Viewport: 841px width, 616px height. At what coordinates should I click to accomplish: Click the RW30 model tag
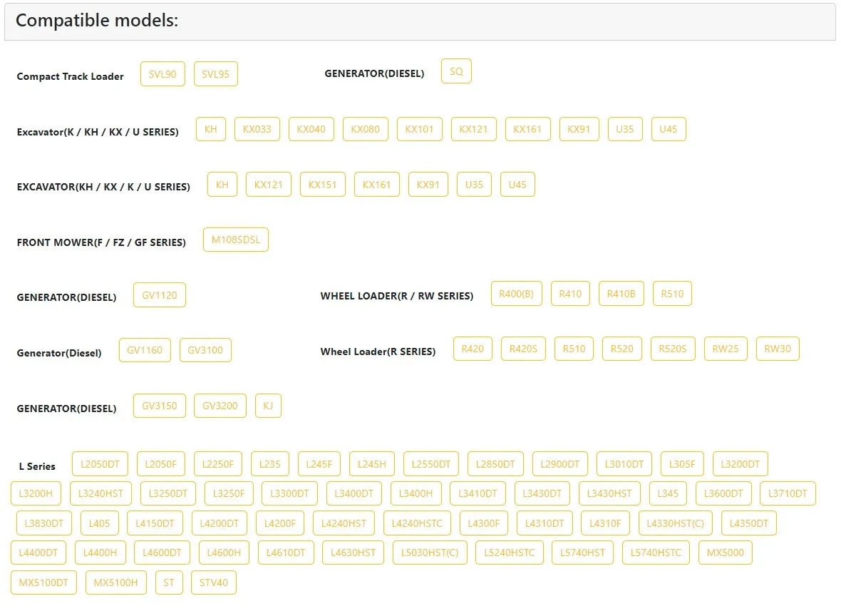point(778,349)
